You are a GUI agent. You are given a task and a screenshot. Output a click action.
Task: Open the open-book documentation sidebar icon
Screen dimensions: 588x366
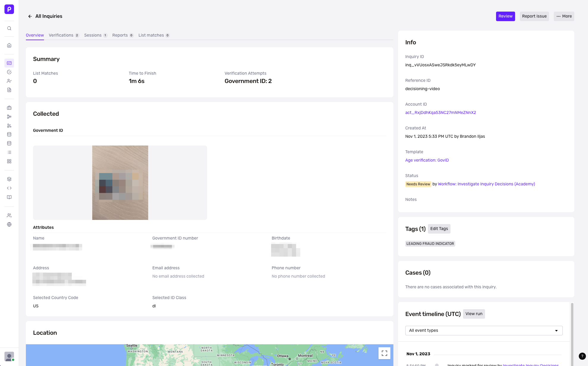pos(9,197)
